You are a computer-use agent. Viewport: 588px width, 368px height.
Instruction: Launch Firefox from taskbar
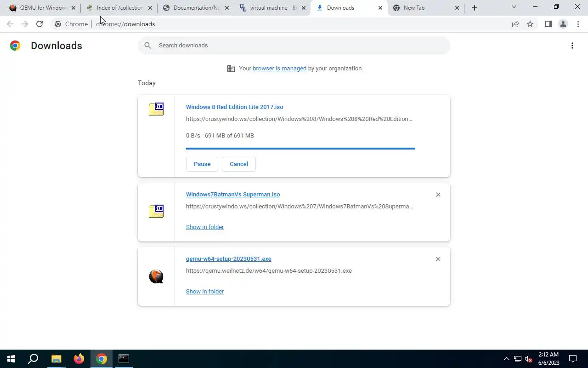79,359
